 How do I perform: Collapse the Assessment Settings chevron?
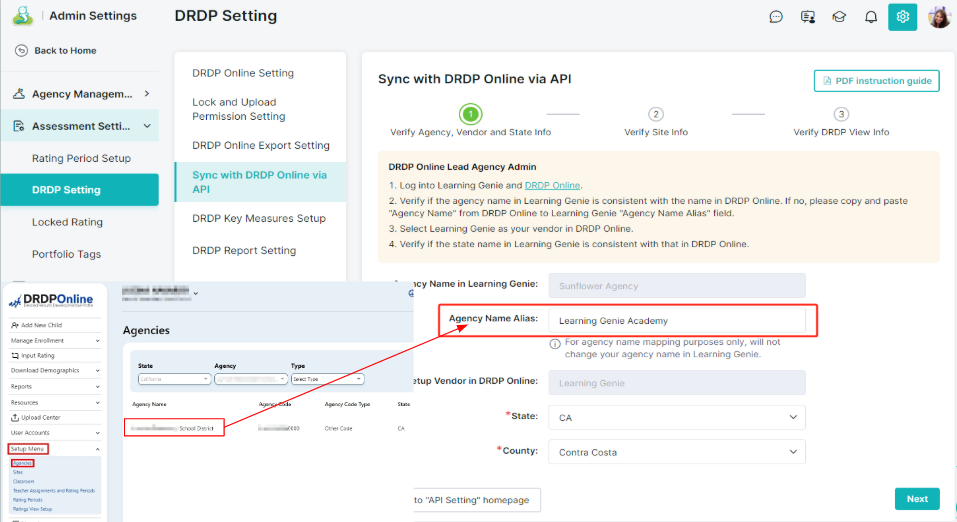[x=147, y=126]
